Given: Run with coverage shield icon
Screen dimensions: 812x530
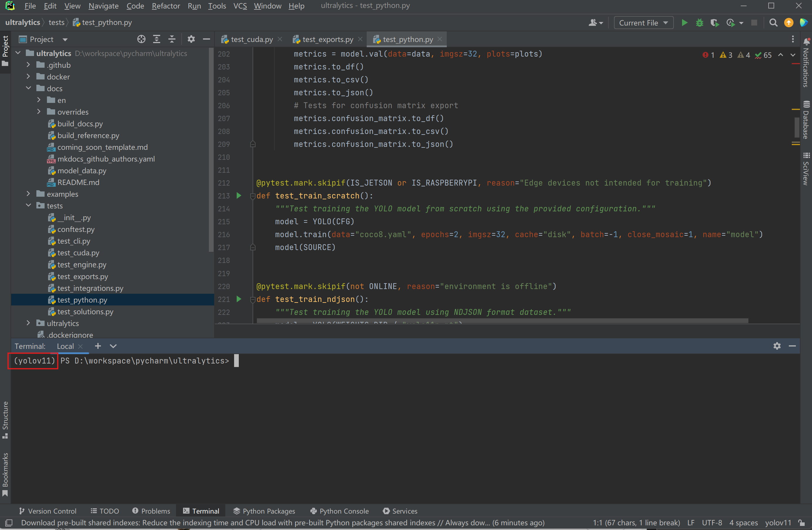Looking at the screenshot, I should click(x=714, y=23).
